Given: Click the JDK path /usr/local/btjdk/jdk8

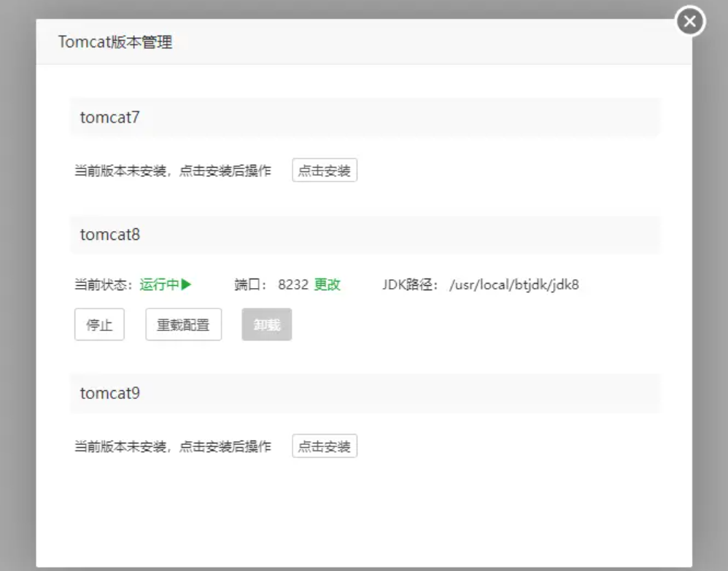Looking at the screenshot, I should 514,284.
